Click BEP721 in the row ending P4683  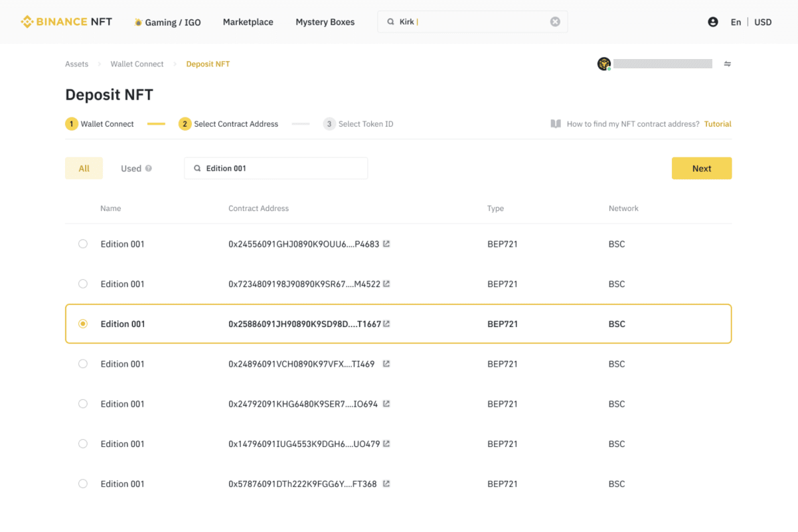click(503, 244)
